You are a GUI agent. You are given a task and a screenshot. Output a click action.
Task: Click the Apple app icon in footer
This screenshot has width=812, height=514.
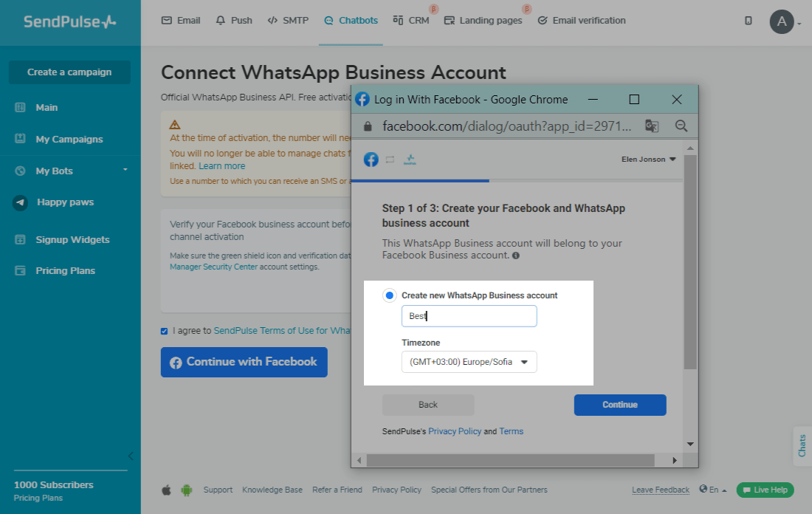click(x=167, y=490)
